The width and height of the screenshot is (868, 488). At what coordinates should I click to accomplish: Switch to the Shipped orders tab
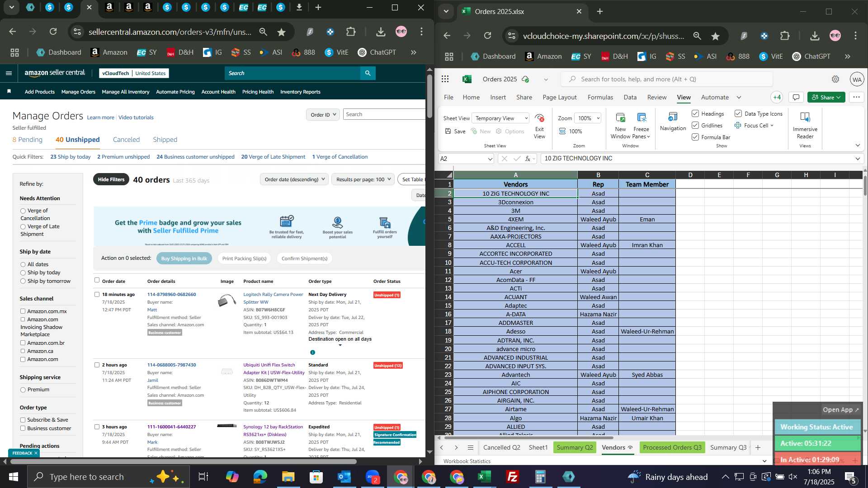tap(165, 140)
